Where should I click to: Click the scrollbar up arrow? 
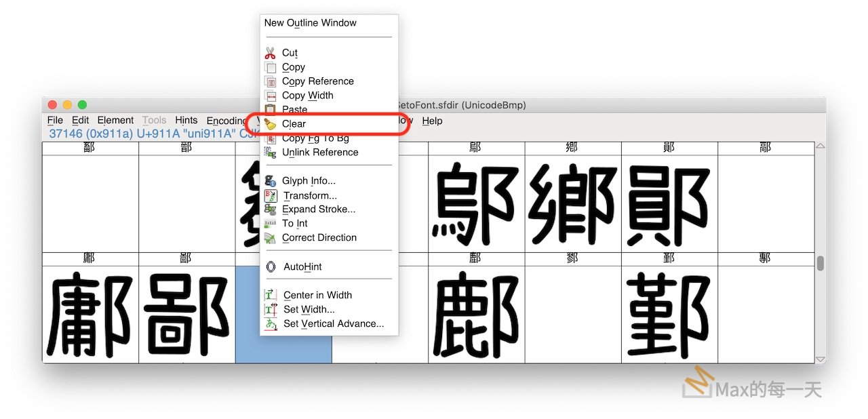coord(820,147)
